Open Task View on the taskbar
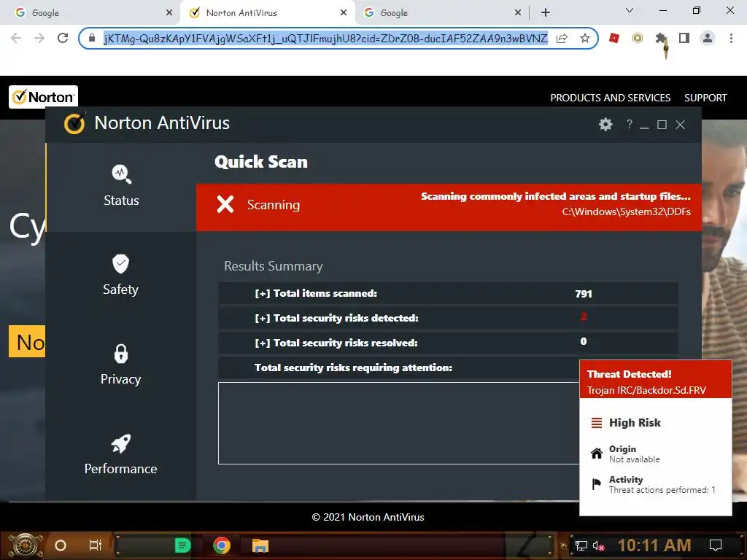Screen dimensions: 747x560 pyautogui.click(x=96, y=545)
